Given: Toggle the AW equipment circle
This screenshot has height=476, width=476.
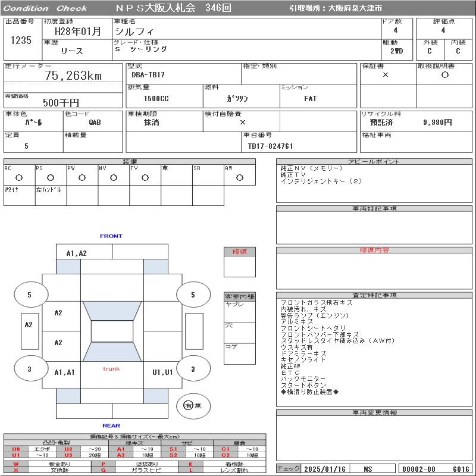Looking at the screenshot, I should tap(239, 177).
